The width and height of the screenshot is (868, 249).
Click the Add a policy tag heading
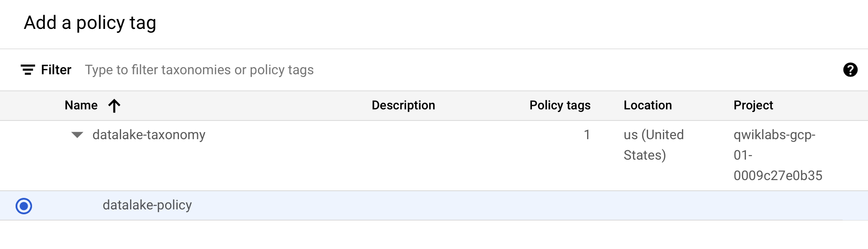(90, 23)
